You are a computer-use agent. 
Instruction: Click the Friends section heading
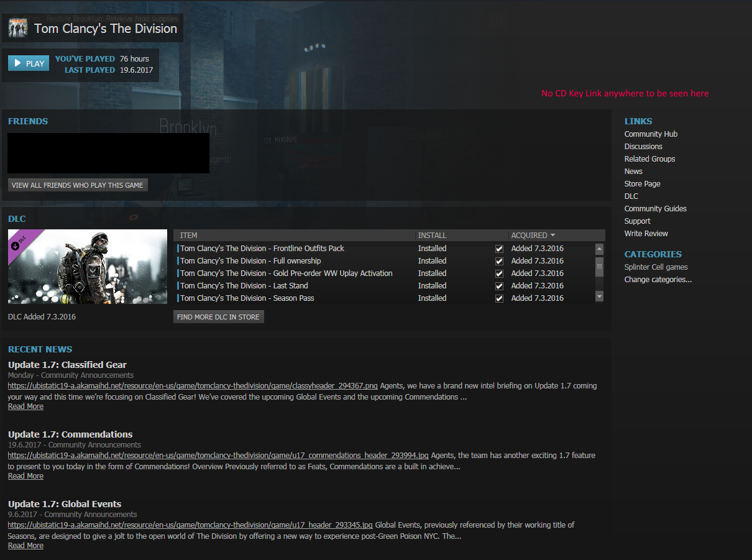[28, 121]
